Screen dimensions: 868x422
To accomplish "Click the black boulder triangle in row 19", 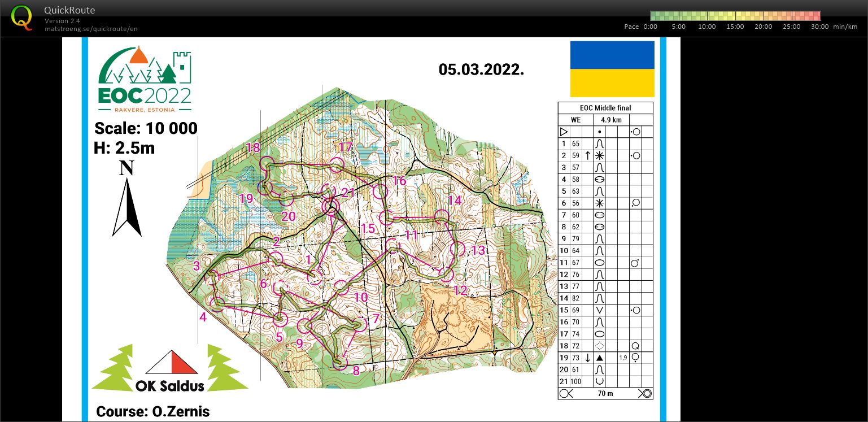I will [600, 358].
